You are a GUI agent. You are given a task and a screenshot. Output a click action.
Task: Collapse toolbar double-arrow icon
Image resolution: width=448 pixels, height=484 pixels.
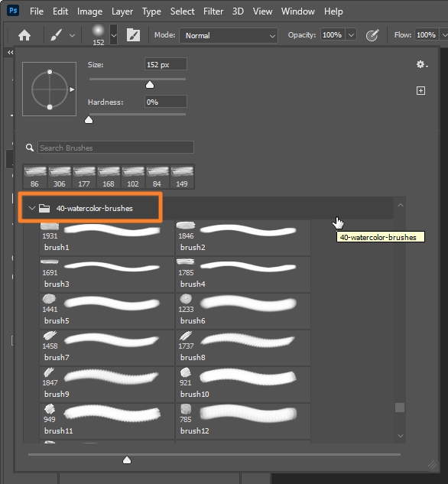tap(10, 53)
